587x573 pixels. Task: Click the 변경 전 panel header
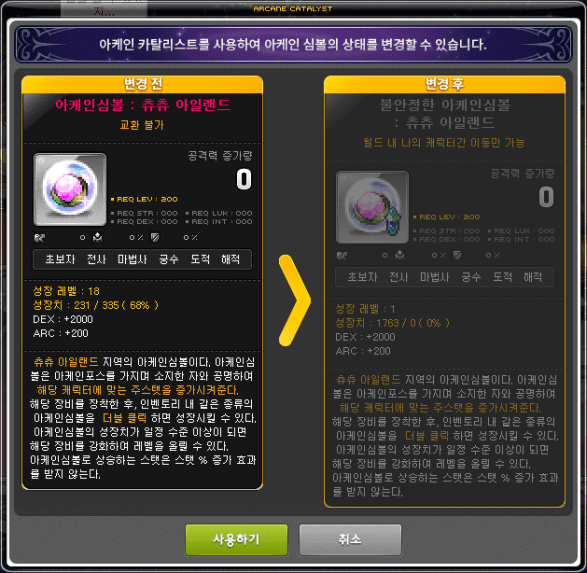(x=142, y=84)
